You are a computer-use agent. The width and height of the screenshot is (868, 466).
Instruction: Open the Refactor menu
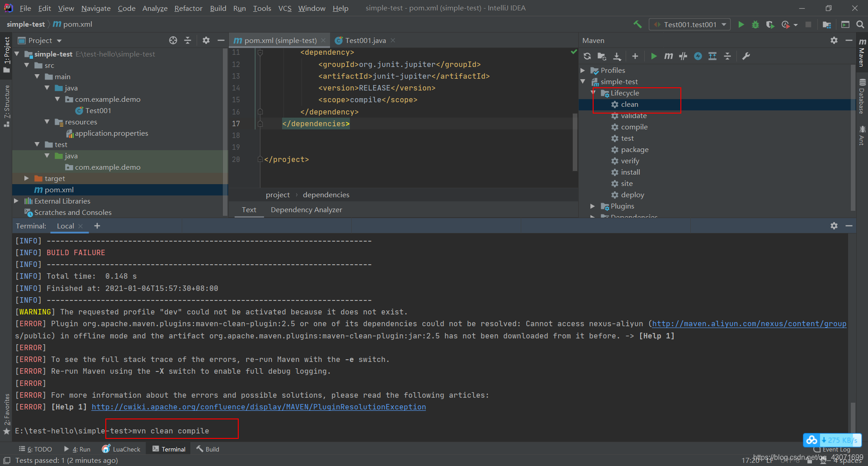pyautogui.click(x=188, y=8)
